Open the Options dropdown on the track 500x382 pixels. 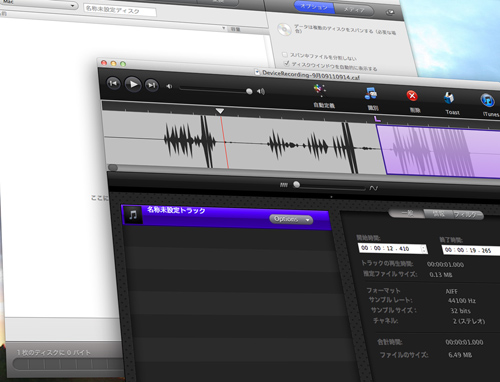click(x=291, y=219)
